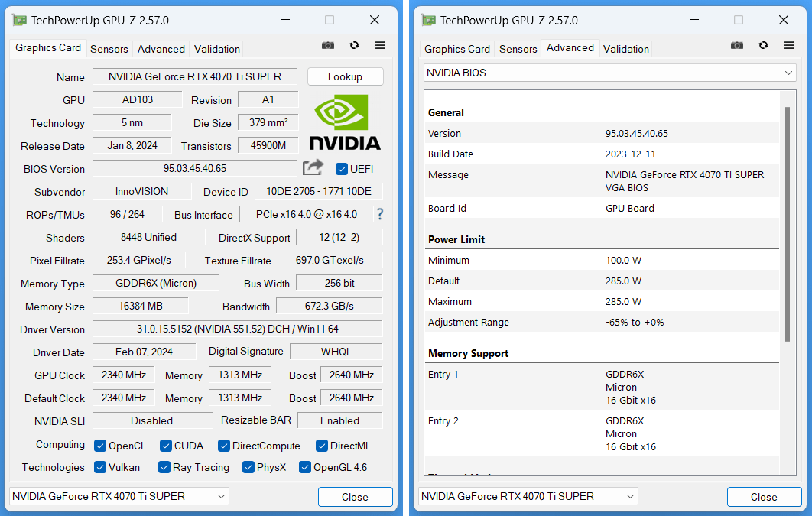Click the Digital Signature field showing WHQL

pyautogui.click(x=336, y=352)
